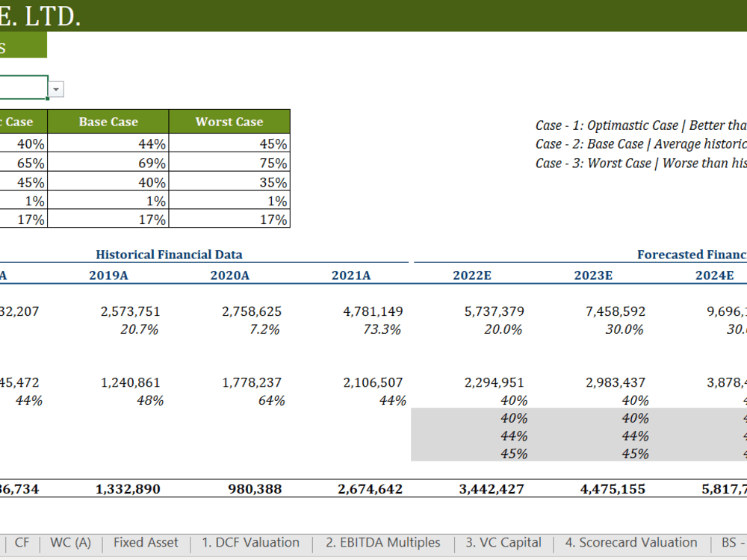747x560 pixels.
Task: Select the 5,737,379 forecast cell
Action: tap(494, 311)
